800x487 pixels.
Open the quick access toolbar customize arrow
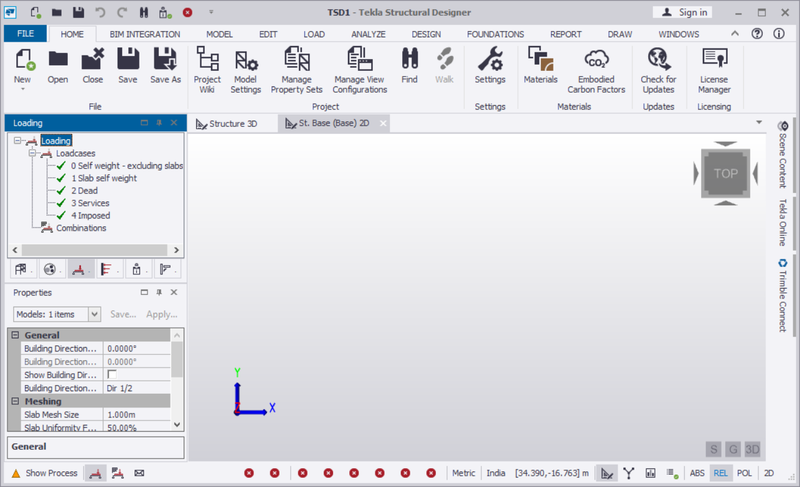click(211, 12)
